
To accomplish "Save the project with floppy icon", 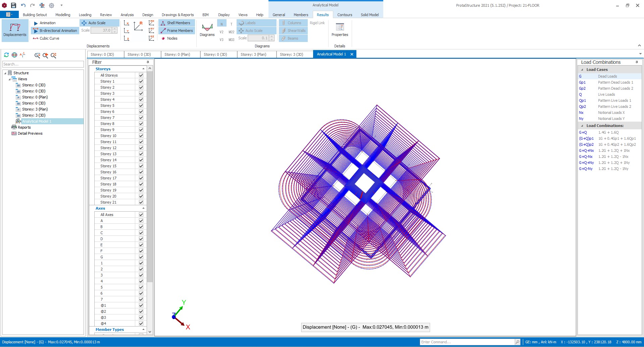I will [13, 5].
